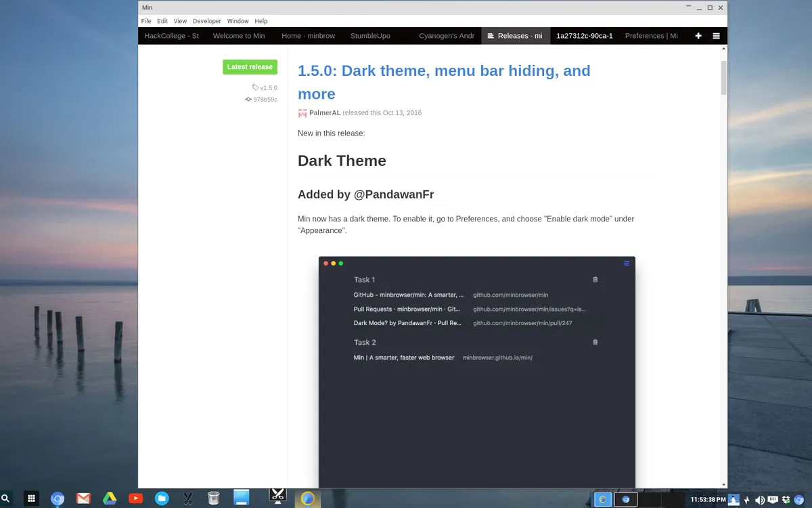The height and width of the screenshot is (508, 812).
Task: Open a new tab with the plus icon
Action: coord(698,35)
